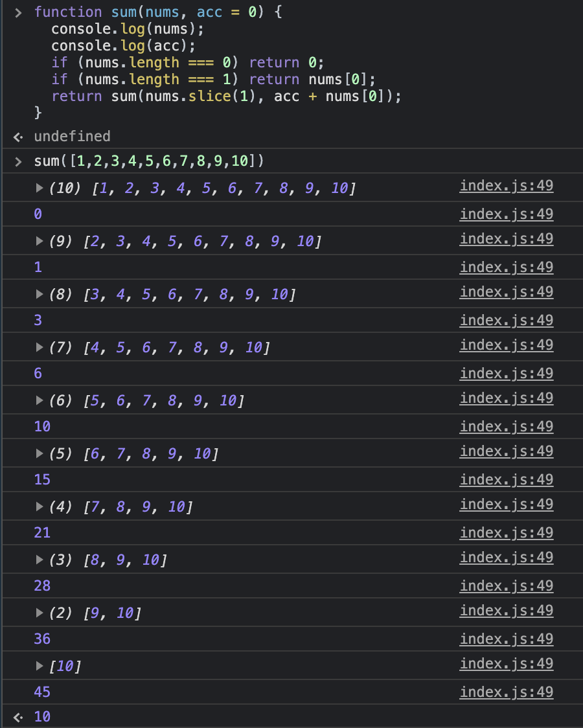Image resolution: width=583 pixels, height=728 pixels.
Task: Open index.js:49 link on the logged 28 row
Action: (507, 586)
